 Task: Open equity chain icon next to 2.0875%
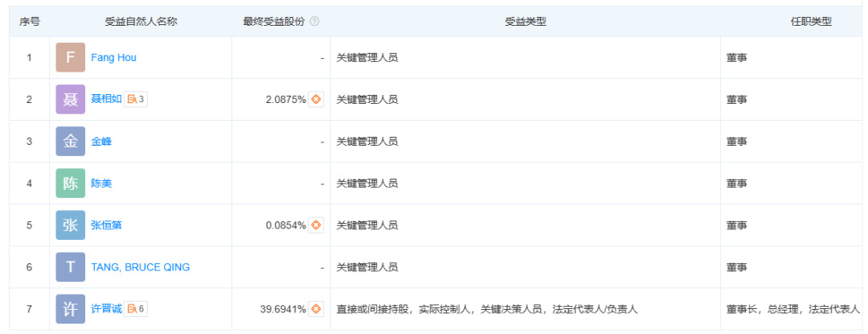point(317,100)
